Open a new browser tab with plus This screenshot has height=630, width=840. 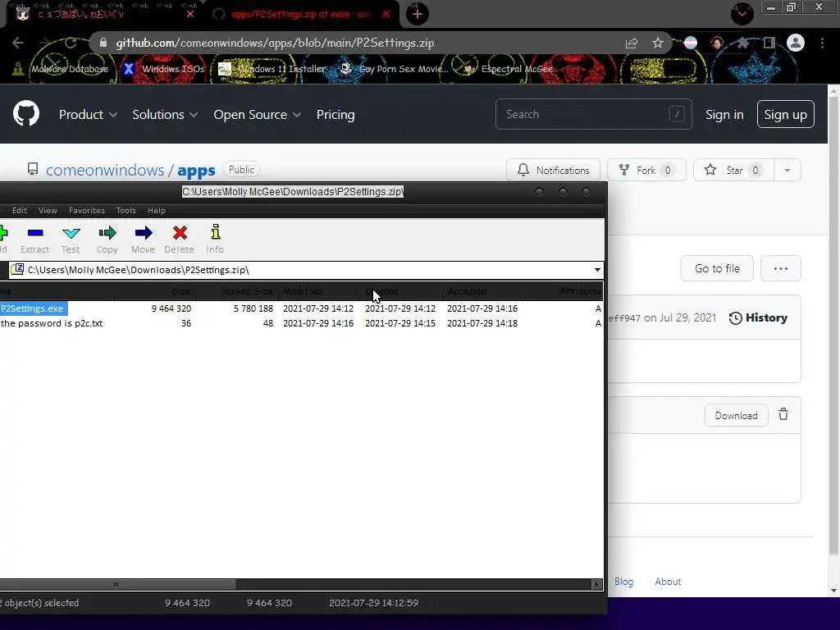[418, 14]
